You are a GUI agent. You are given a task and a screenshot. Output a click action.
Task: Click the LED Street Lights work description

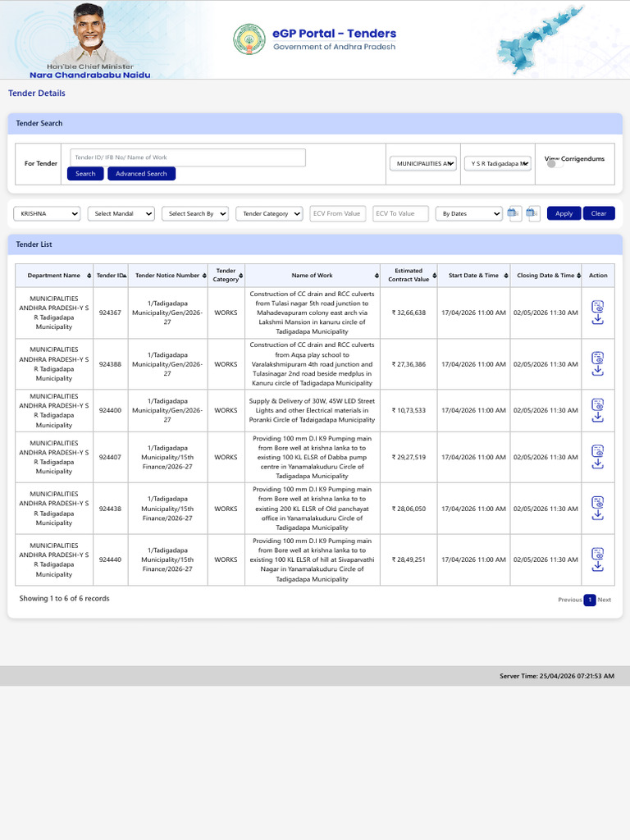pos(312,410)
